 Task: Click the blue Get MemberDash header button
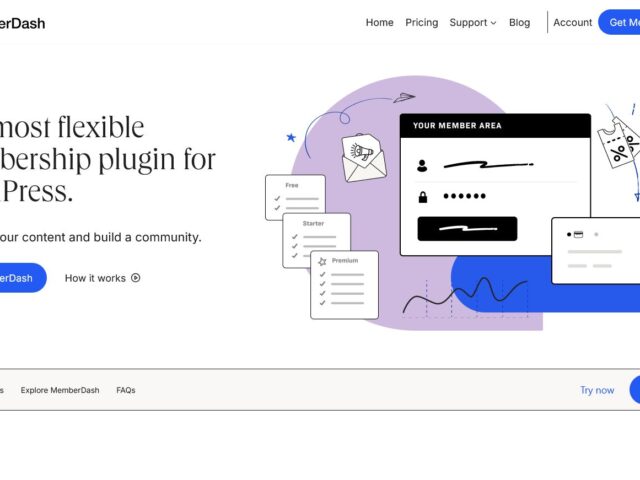[x=619, y=22]
